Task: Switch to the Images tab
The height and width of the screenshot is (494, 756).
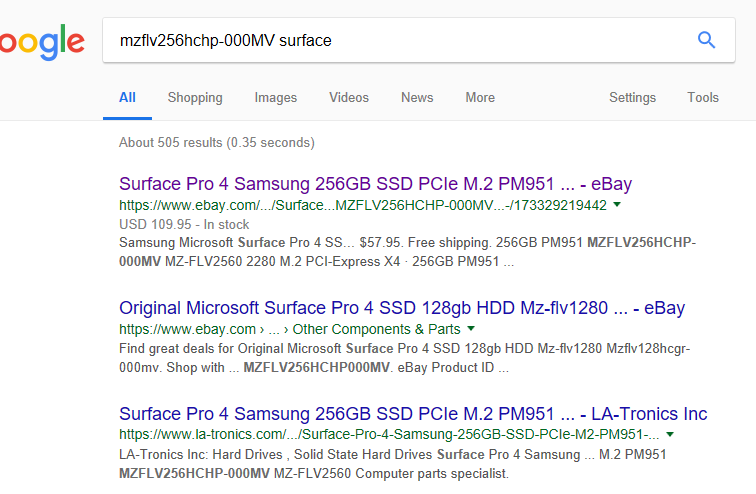Action: point(276,98)
